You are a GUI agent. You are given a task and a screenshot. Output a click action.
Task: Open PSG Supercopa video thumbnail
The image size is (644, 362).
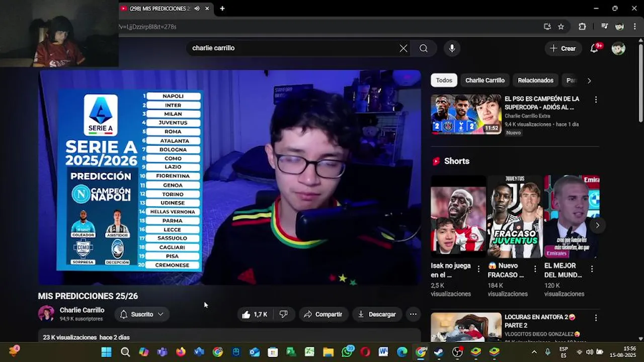pos(466,114)
